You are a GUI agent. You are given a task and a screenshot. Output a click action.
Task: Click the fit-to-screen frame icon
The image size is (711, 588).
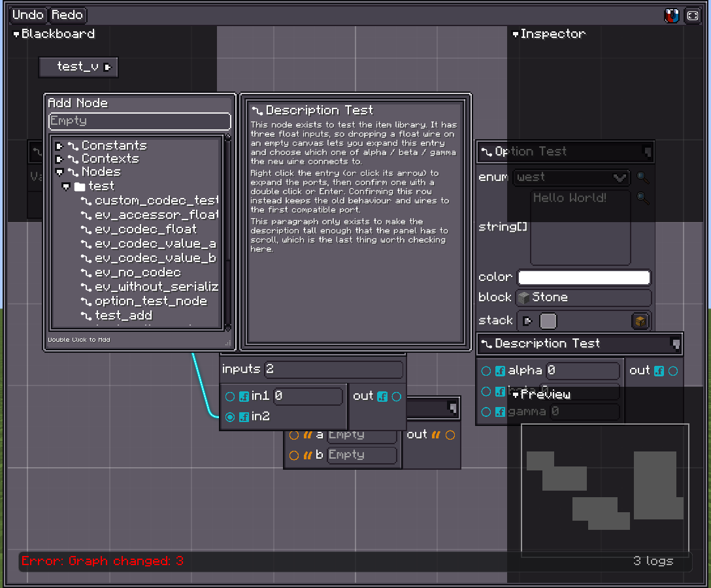click(693, 16)
